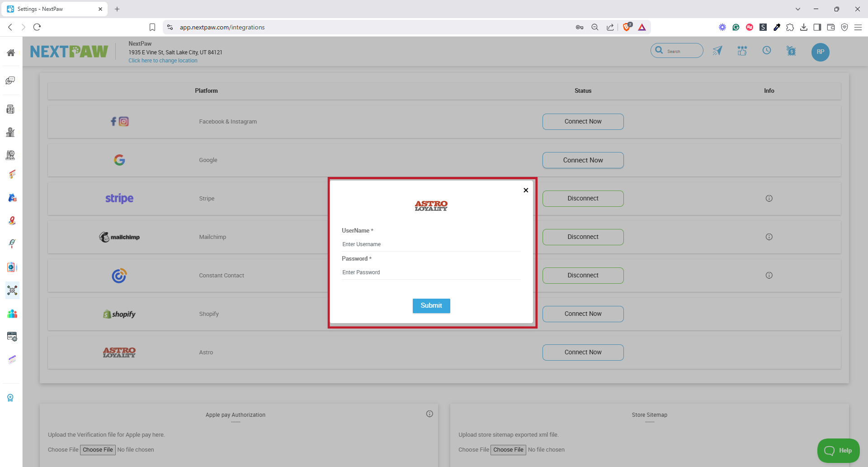Show info for Constant Contact integration
This screenshot has width=868, height=467.
pyautogui.click(x=769, y=275)
